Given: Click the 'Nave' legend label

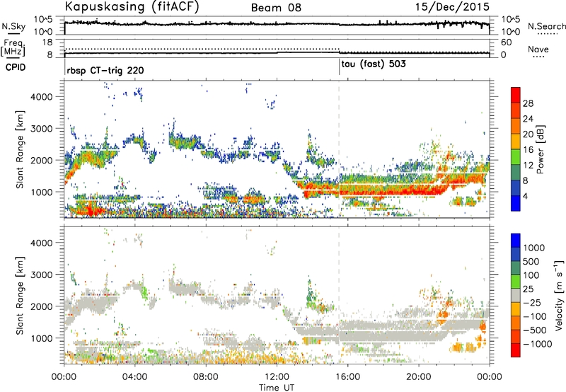Looking at the screenshot, I should point(538,50).
